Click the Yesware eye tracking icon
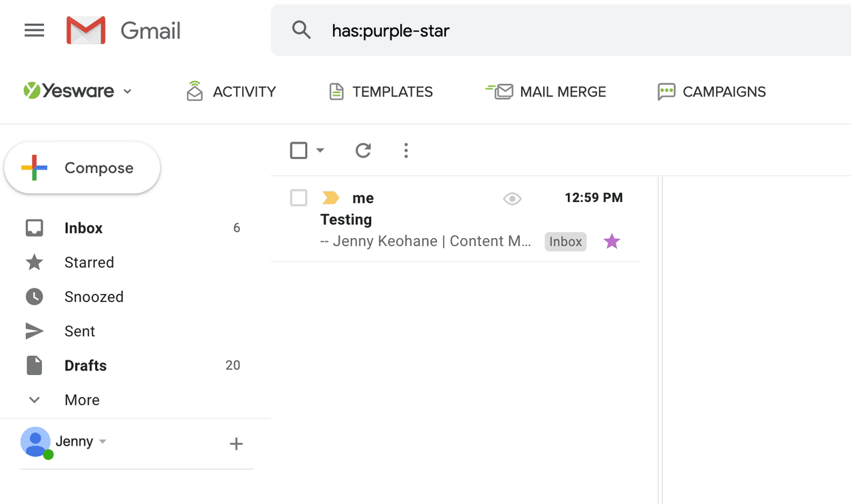851x504 pixels. (512, 198)
